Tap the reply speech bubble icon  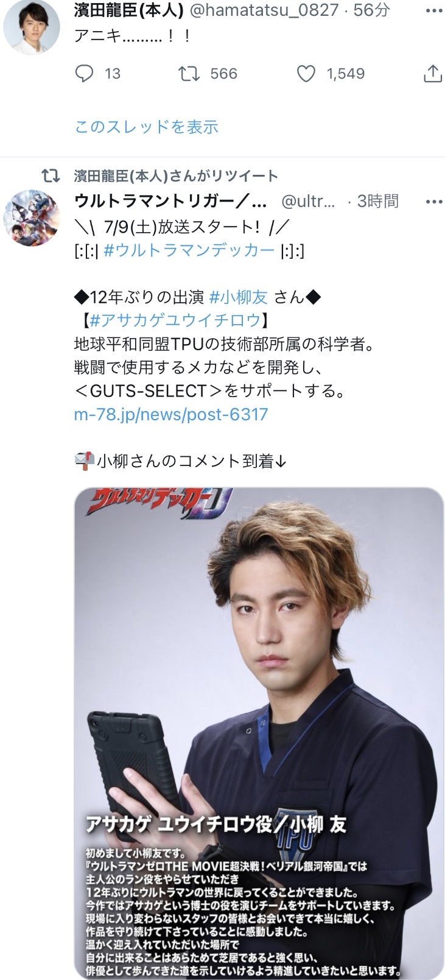(84, 74)
